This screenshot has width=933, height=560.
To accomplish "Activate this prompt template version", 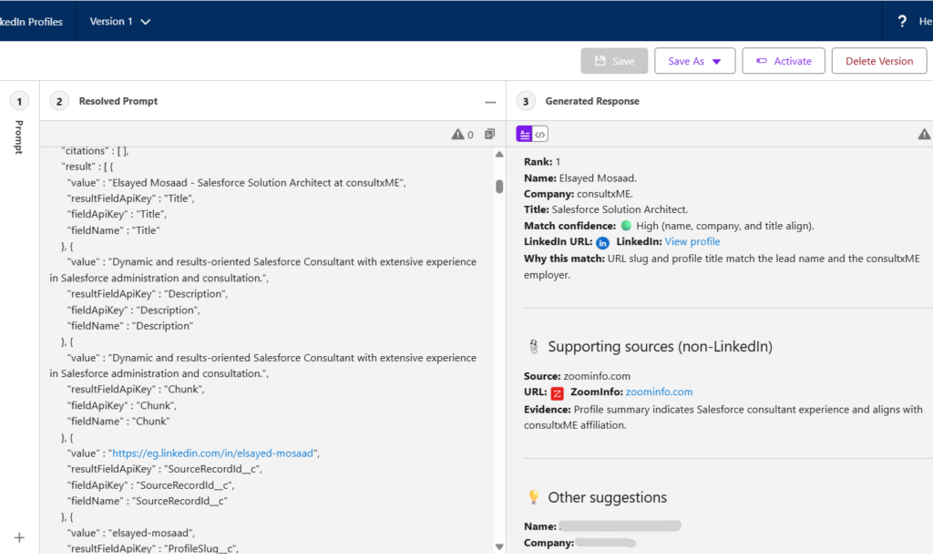I will pos(783,61).
